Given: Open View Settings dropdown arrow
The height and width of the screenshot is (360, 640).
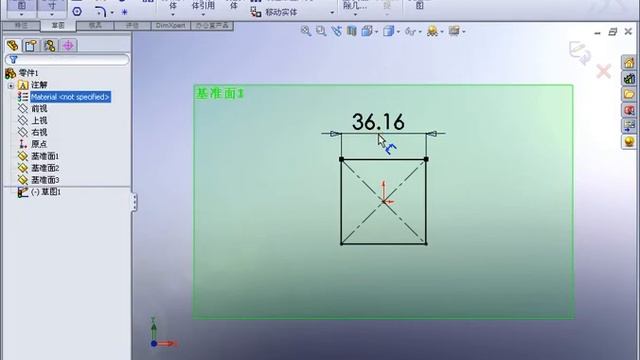Looking at the screenshot, I should [464, 32].
